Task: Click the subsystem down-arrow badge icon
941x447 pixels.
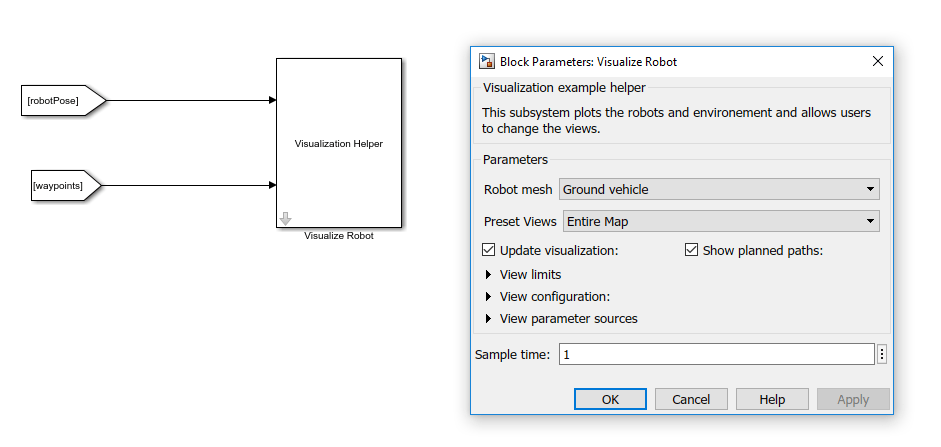Action: coord(285,218)
